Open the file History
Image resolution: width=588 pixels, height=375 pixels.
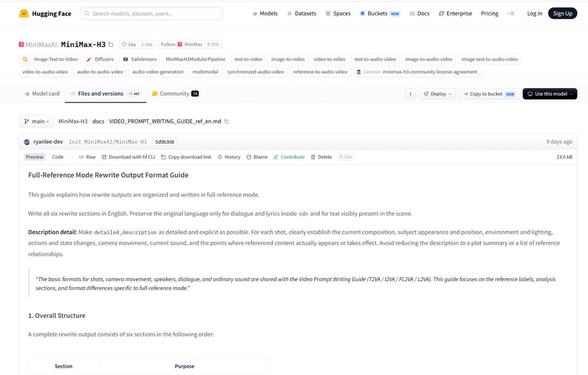[x=229, y=157]
